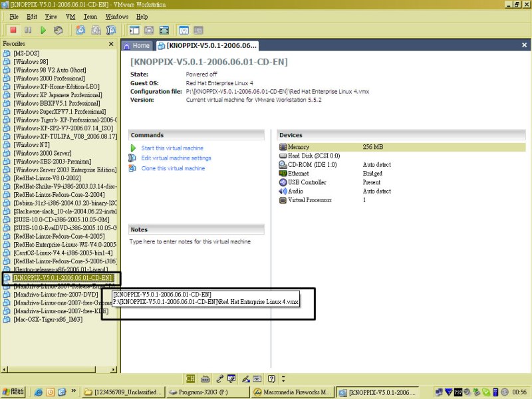
Task: Click Edit virtual machine settings
Action: point(176,158)
